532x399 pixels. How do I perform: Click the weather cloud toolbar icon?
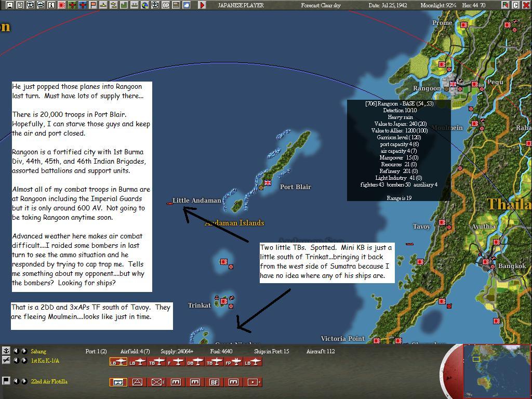click(x=187, y=5)
